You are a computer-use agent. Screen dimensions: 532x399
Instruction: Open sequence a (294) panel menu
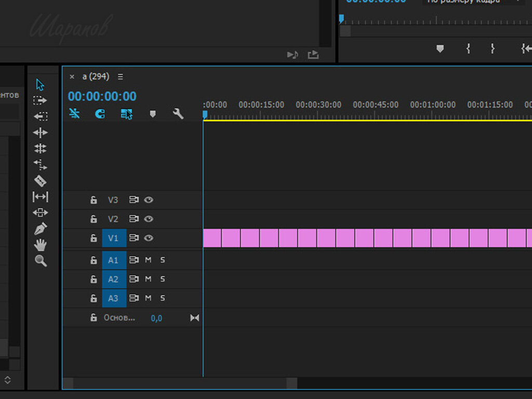[121, 77]
